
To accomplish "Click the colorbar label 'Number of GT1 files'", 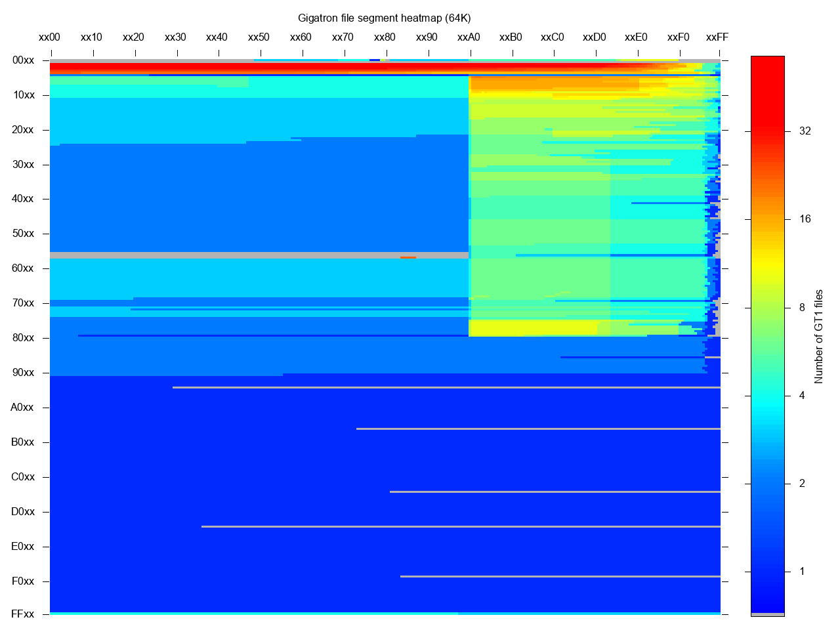I will 818,336.
